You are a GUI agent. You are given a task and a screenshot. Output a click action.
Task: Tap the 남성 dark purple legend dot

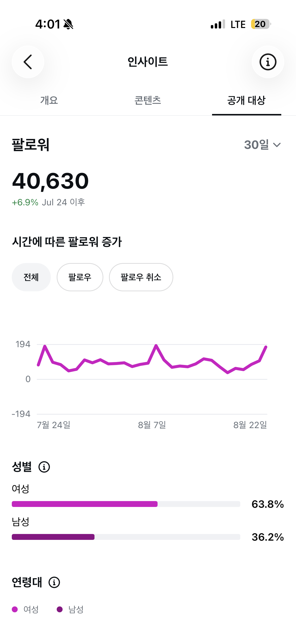pyautogui.click(x=60, y=609)
